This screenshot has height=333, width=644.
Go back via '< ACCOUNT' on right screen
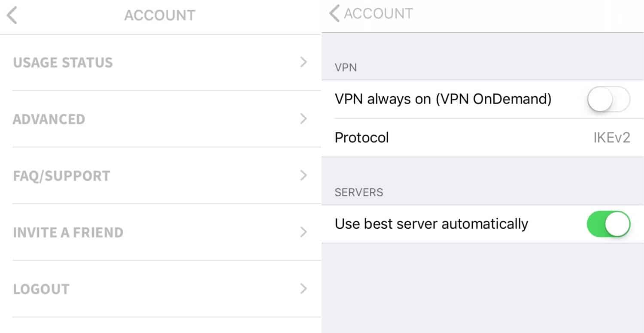tap(371, 13)
